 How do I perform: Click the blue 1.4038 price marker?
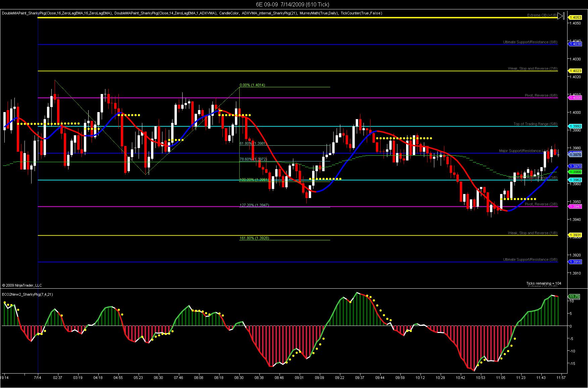click(x=575, y=44)
